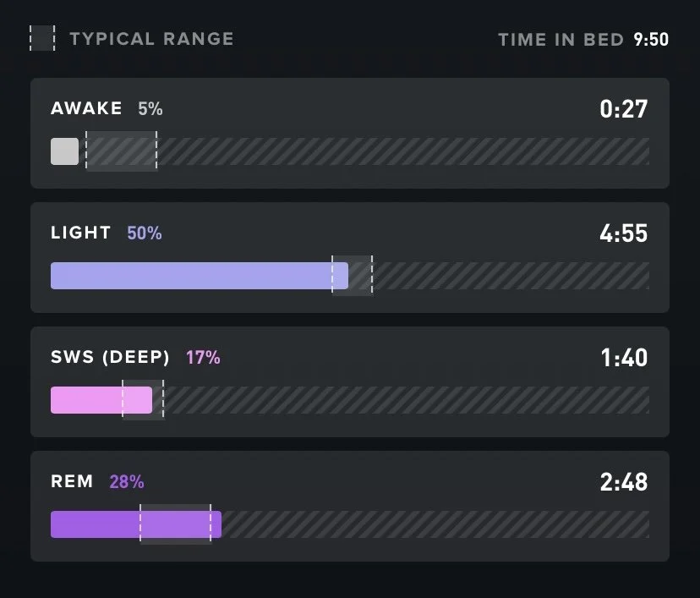Select the SWS 17% percentage

[x=203, y=357]
